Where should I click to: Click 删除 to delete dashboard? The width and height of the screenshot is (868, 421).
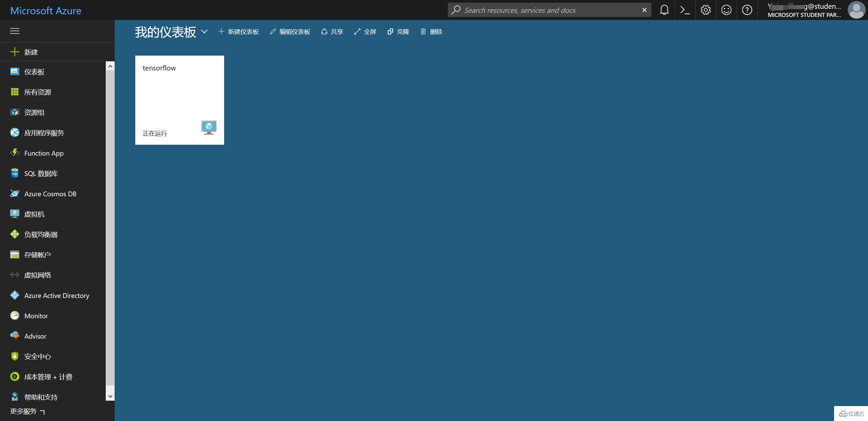point(431,32)
